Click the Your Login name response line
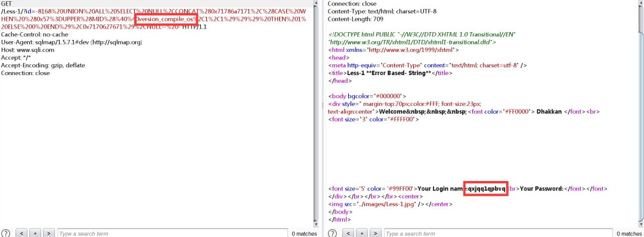The image size is (644, 237). [x=468, y=189]
